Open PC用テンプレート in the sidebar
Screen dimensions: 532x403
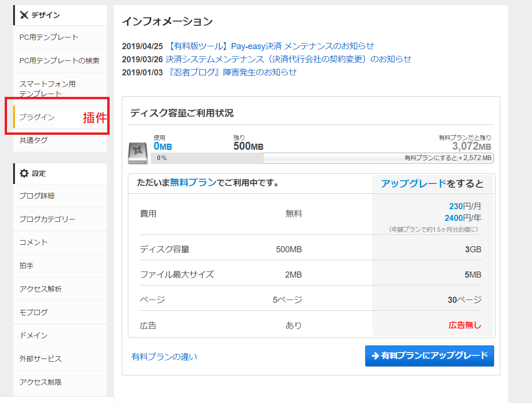tap(49, 37)
